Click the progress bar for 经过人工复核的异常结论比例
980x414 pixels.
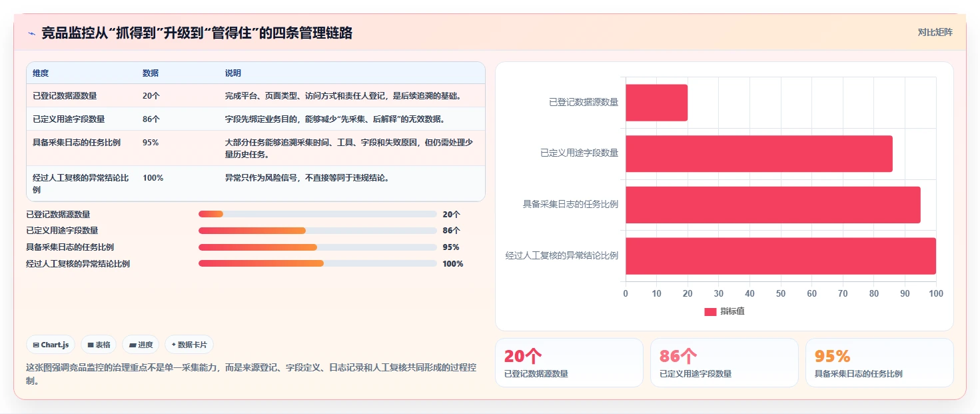pyautogui.click(x=317, y=263)
